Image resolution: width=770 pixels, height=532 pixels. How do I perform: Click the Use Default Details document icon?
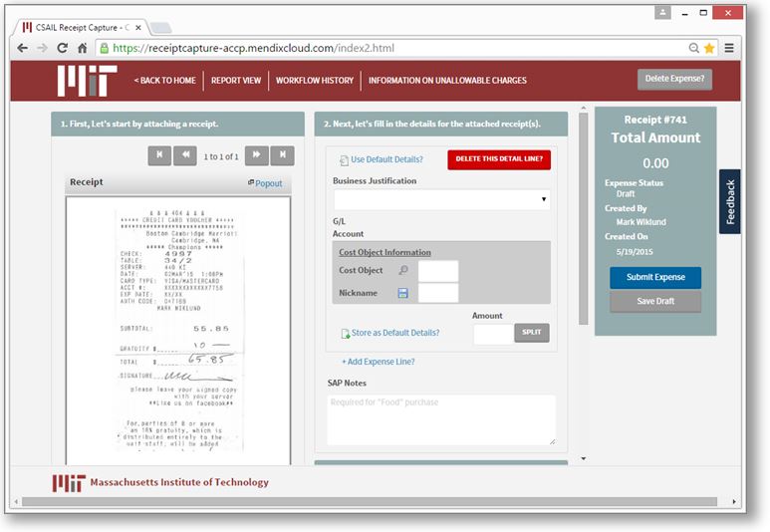tap(344, 160)
